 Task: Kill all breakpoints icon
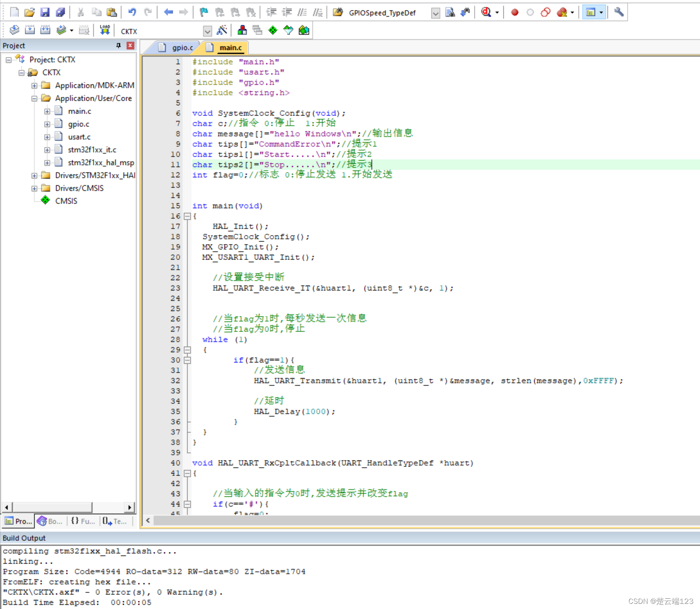tap(562, 12)
